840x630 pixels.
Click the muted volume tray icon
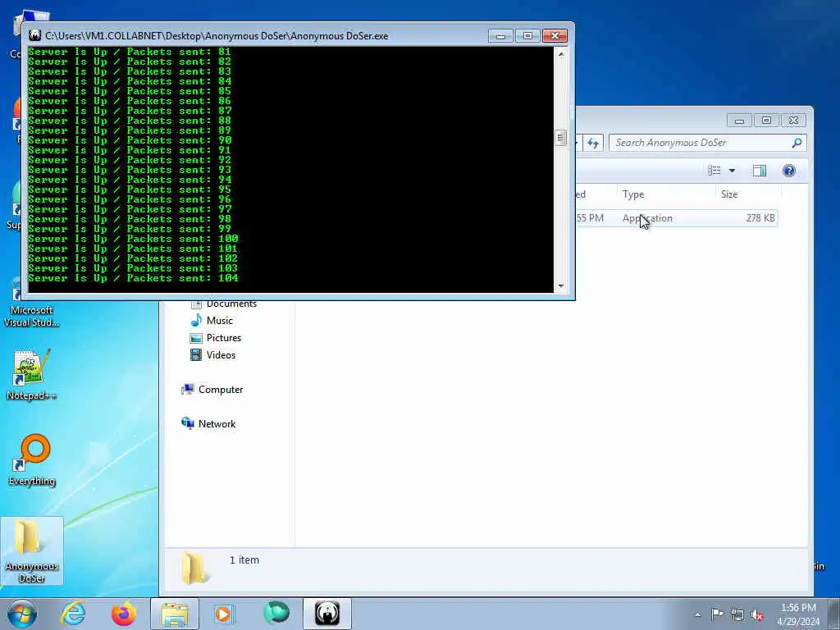point(757,614)
